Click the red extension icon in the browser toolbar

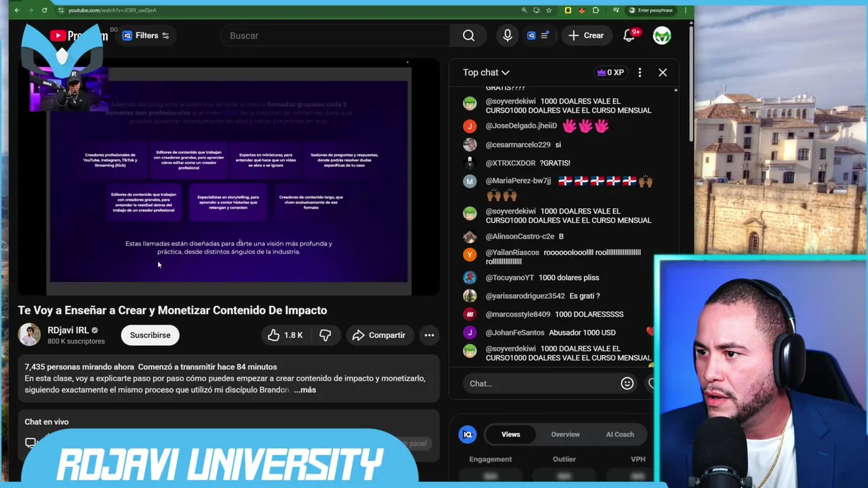[x=581, y=10]
